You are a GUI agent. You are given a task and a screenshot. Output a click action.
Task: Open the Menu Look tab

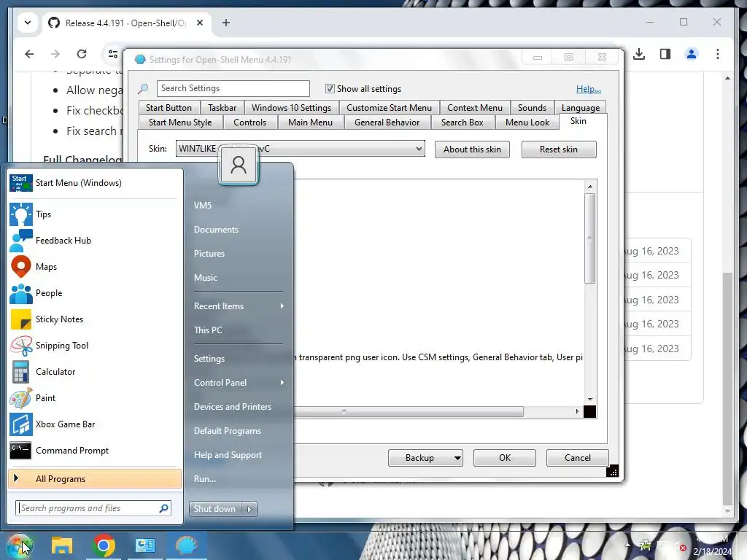(527, 122)
